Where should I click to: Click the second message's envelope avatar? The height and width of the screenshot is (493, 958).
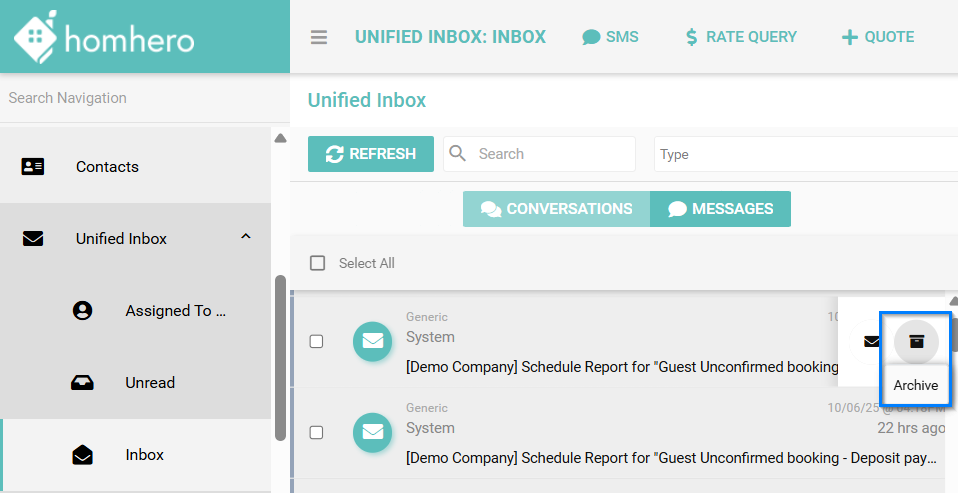(373, 432)
